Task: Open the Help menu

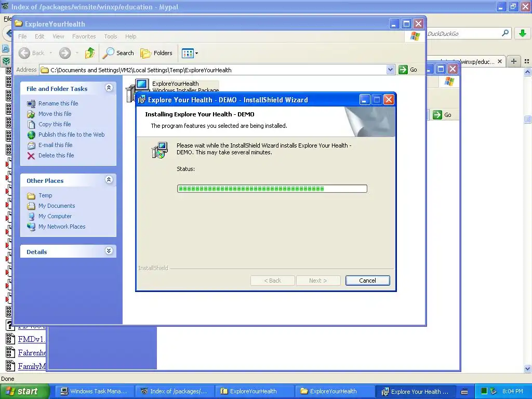Action: pyautogui.click(x=130, y=36)
